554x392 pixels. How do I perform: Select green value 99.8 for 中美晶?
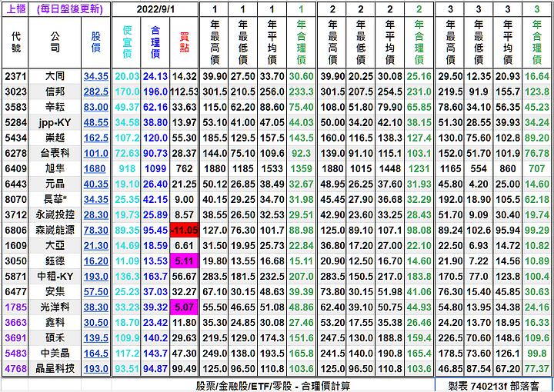(x=537, y=354)
